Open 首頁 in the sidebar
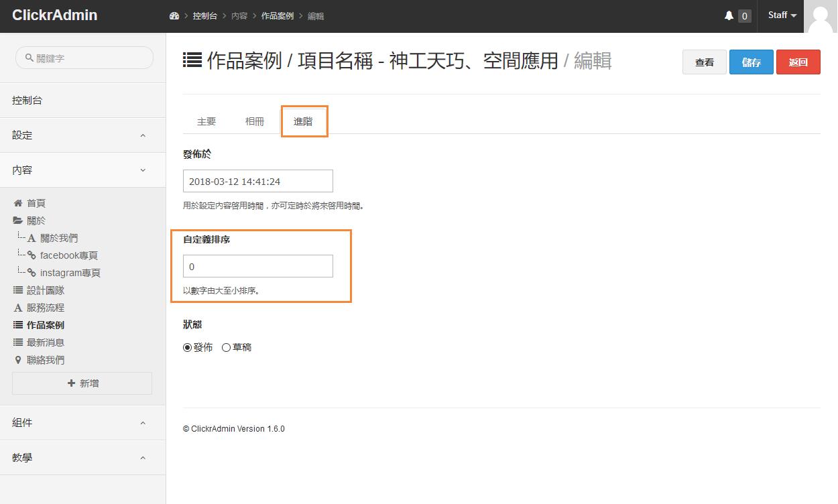The height and width of the screenshot is (504, 838). (x=36, y=203)
